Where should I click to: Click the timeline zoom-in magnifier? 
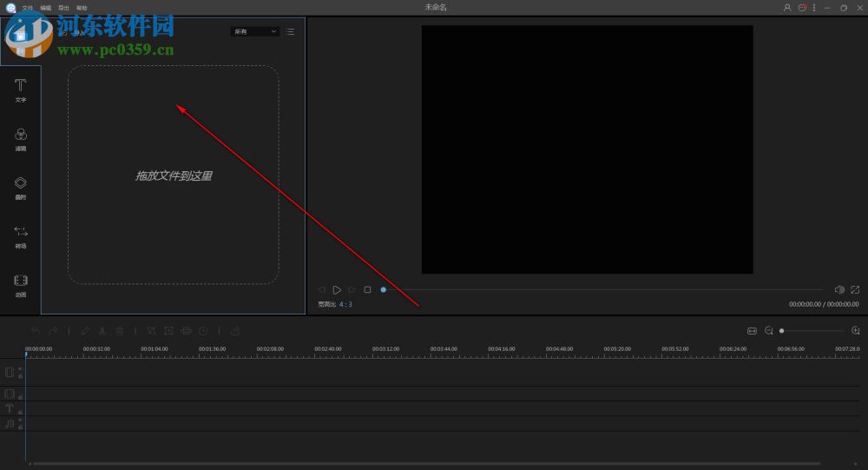[855, 331]
